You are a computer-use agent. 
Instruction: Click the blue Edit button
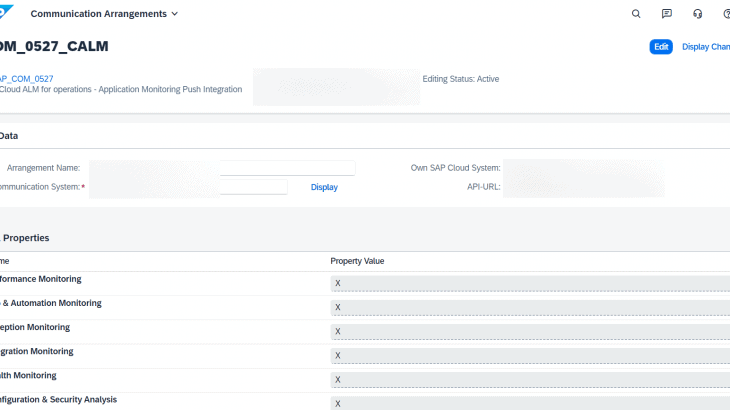click(x=661, y=47)
